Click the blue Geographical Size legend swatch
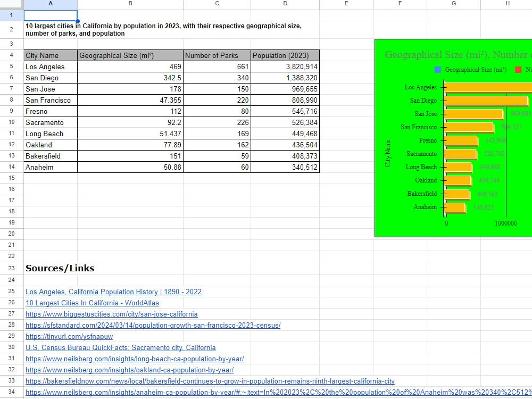 click(438, 70)
